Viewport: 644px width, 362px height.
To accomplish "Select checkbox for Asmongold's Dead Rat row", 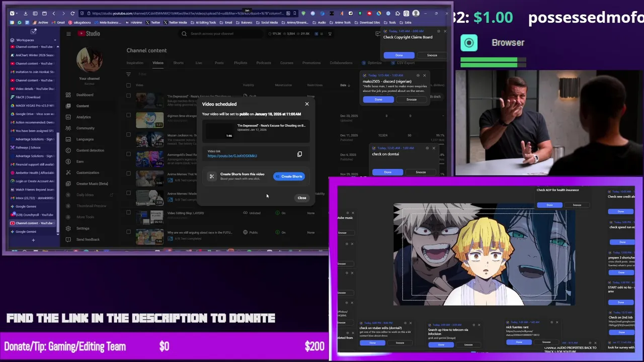I will [x=129, y=154].
